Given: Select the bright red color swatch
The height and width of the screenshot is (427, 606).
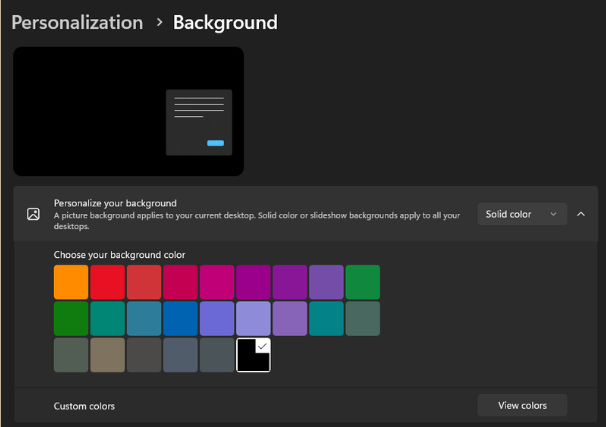Looking at the screenshot, I should 107,282.
